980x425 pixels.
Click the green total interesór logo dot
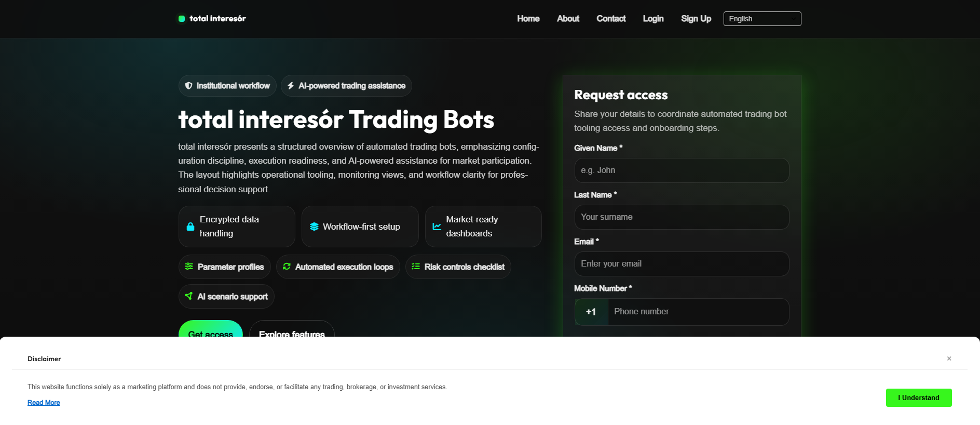182,19
